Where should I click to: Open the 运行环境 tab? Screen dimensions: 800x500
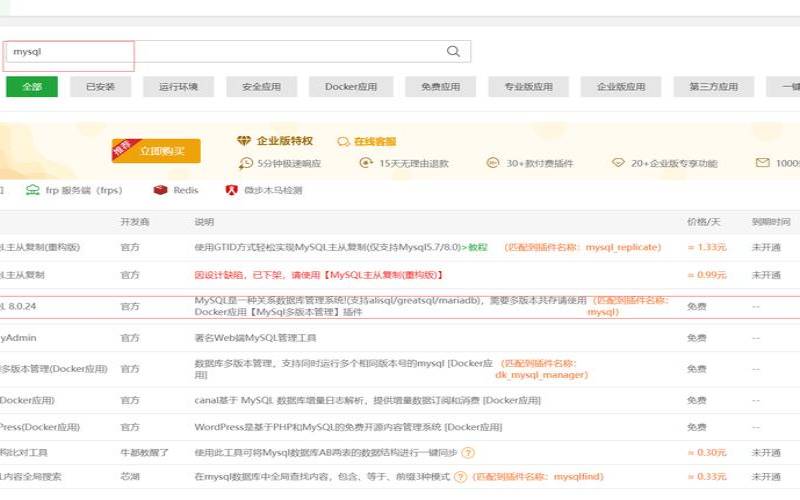click(x=179, y=87)
